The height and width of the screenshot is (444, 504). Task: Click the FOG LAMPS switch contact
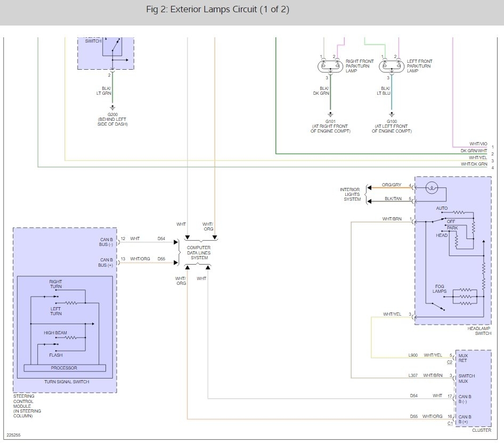(x=438, y=306)
